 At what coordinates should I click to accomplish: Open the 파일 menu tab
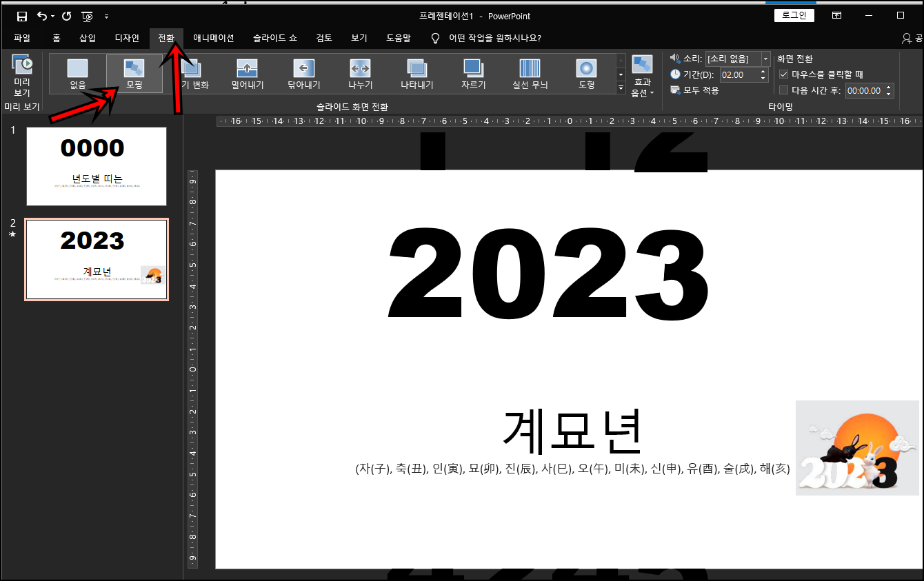click(x=22, y=38)
